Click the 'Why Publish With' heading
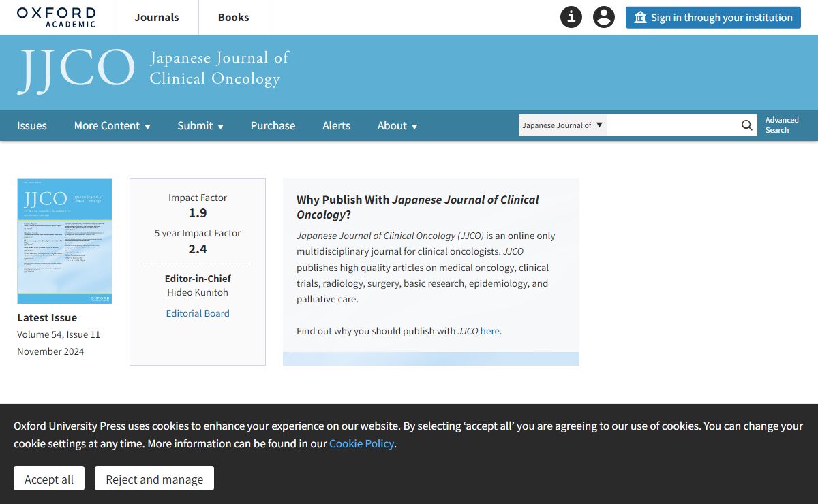Screen dimensions: 818x504 [x=418, y=207]
